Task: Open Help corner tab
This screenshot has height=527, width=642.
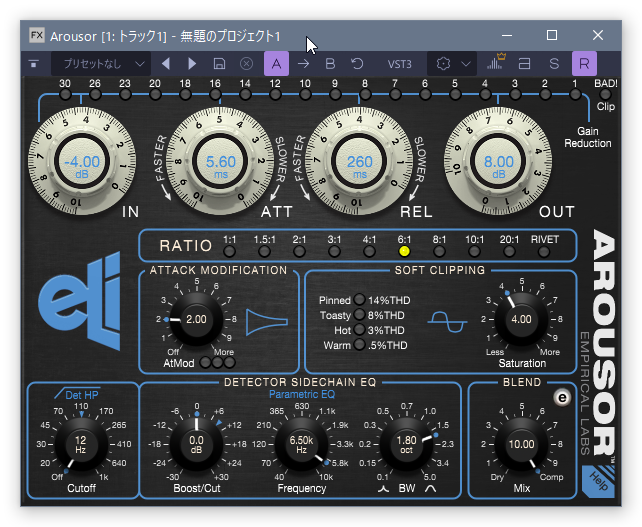Action: pos(599,481)
